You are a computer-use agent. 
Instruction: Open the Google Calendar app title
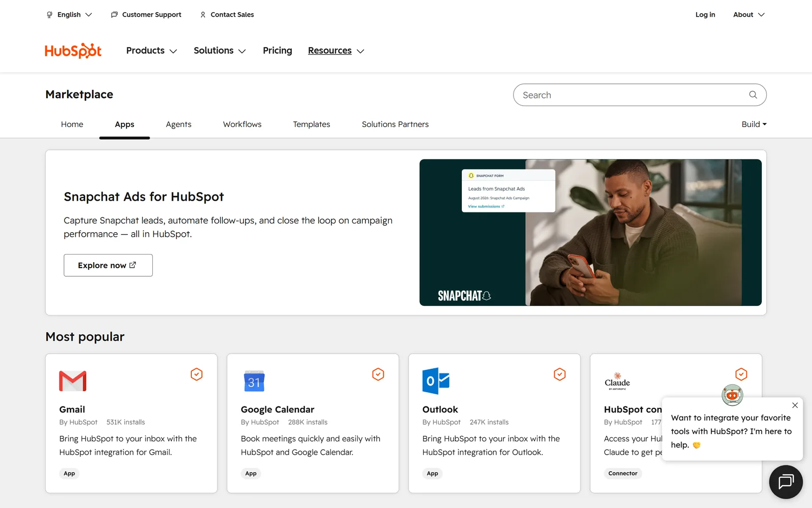tap(278, 409)
